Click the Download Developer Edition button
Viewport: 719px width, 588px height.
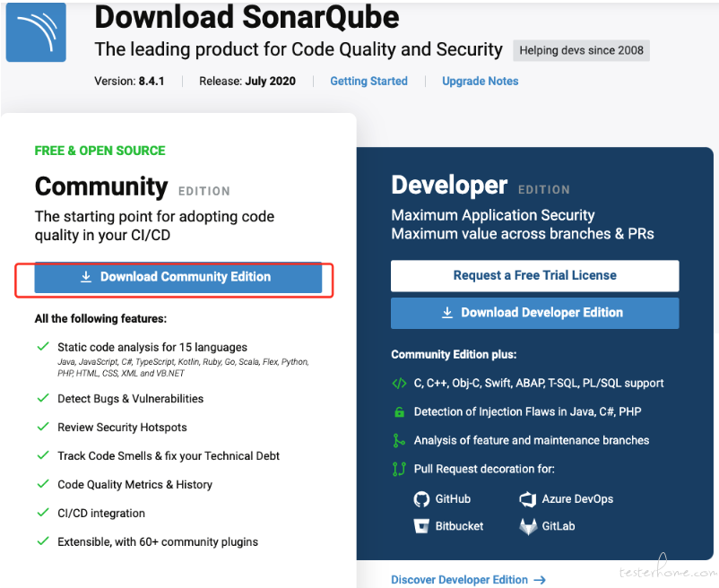(x=534, y=313)
